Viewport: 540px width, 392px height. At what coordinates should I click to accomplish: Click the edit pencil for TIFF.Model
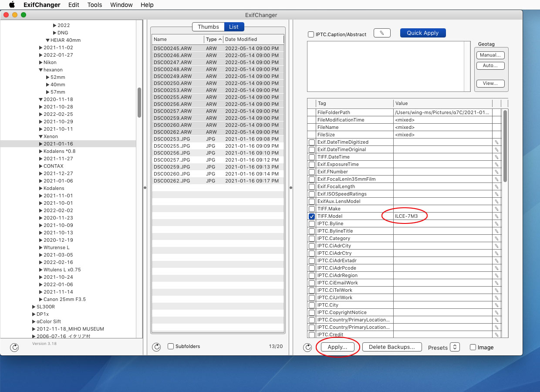(x=496, y=216)
